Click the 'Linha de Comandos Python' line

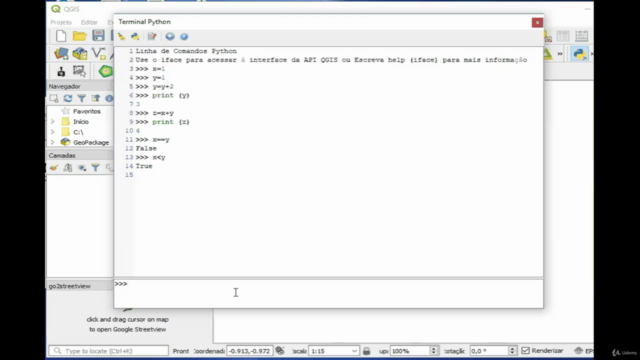186,51
